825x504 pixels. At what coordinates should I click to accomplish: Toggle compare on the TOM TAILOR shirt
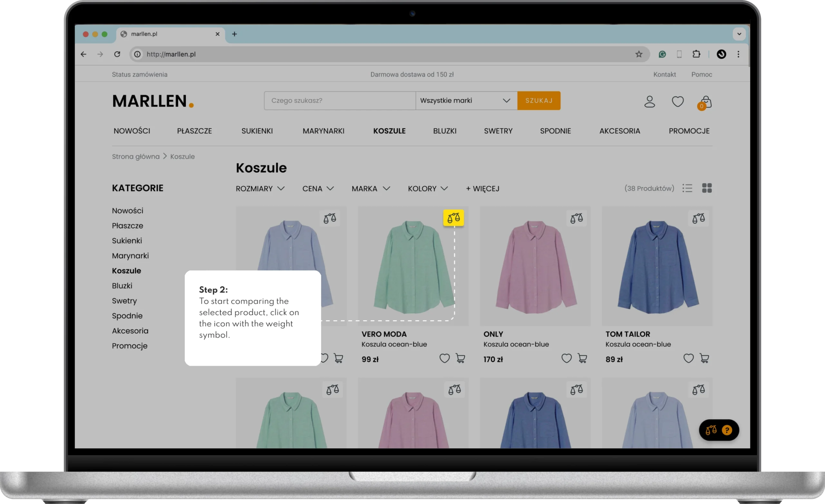click(x=698, y=218)
